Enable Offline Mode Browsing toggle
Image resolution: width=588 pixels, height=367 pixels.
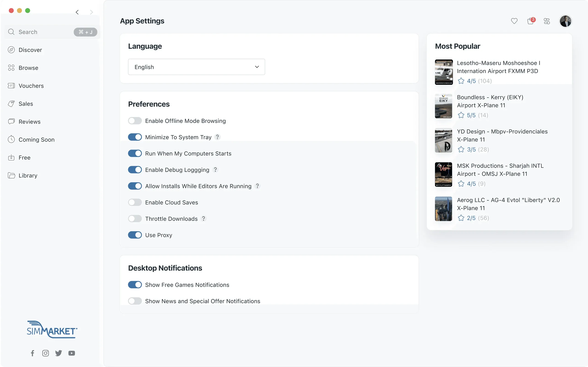pyautogui.click(x=135, y=121)
